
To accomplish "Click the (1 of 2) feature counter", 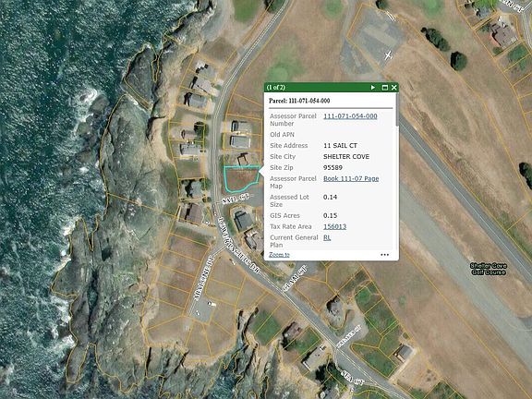I will [x=276, y=88].
